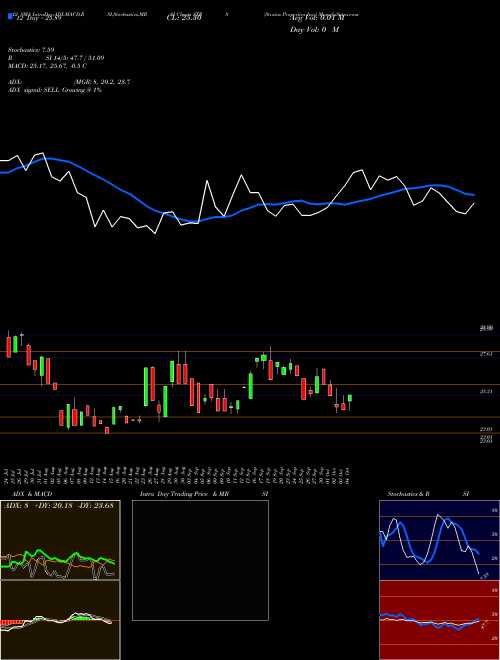This screenshot has width=500, height=660.
Task: Click 'ADX: 8 +DY: 20.18 -DY: 23.68' header
Action: (59, 506)
